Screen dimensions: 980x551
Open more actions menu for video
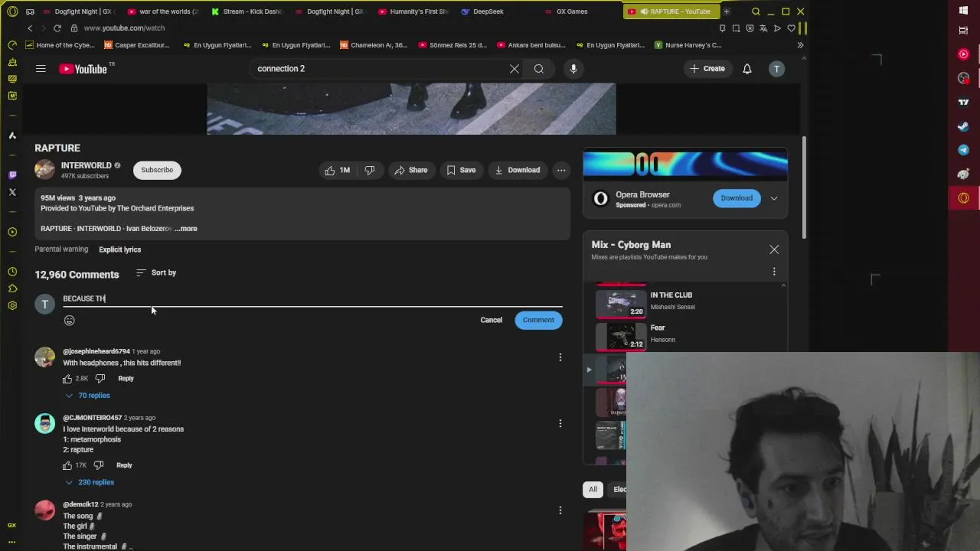point(561,170)
